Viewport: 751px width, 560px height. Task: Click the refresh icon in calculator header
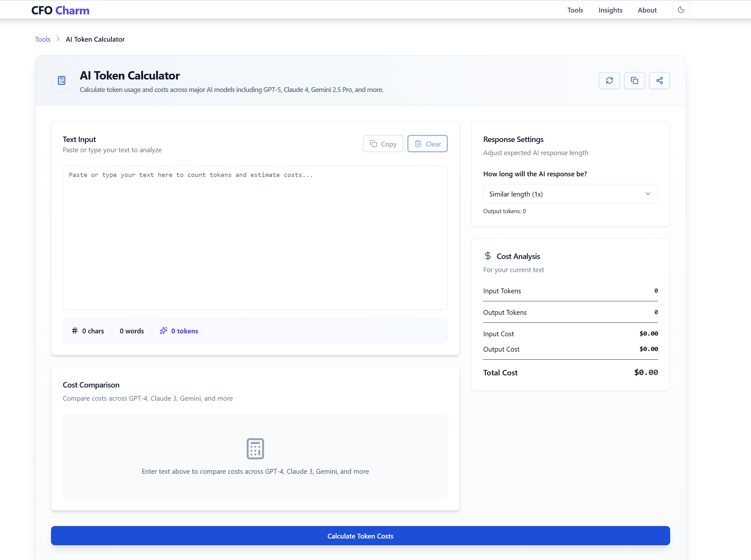point(609,80)
